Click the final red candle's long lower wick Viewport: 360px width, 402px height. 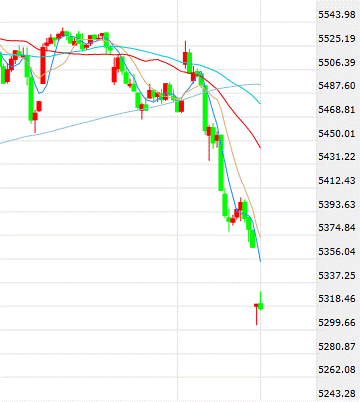tap(256, 316)
